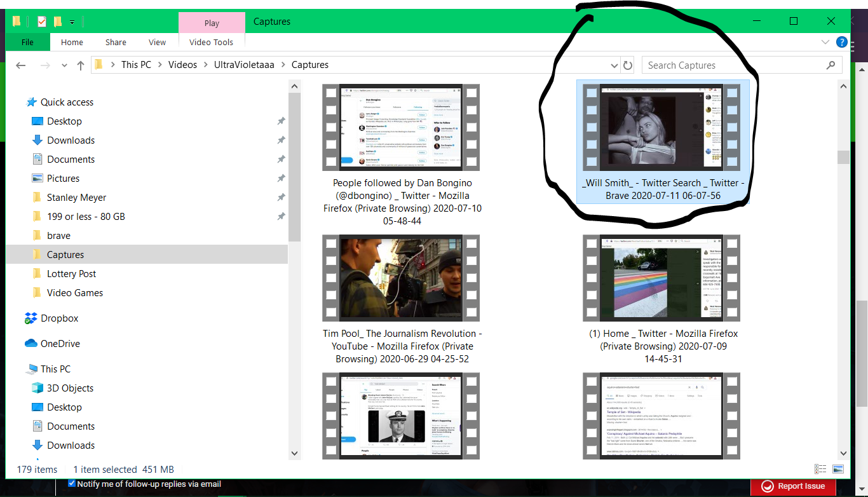Click the Back navigation arrow
This screenshot has height=497, width=868.
pyautogui.click(x=21, y=65)
